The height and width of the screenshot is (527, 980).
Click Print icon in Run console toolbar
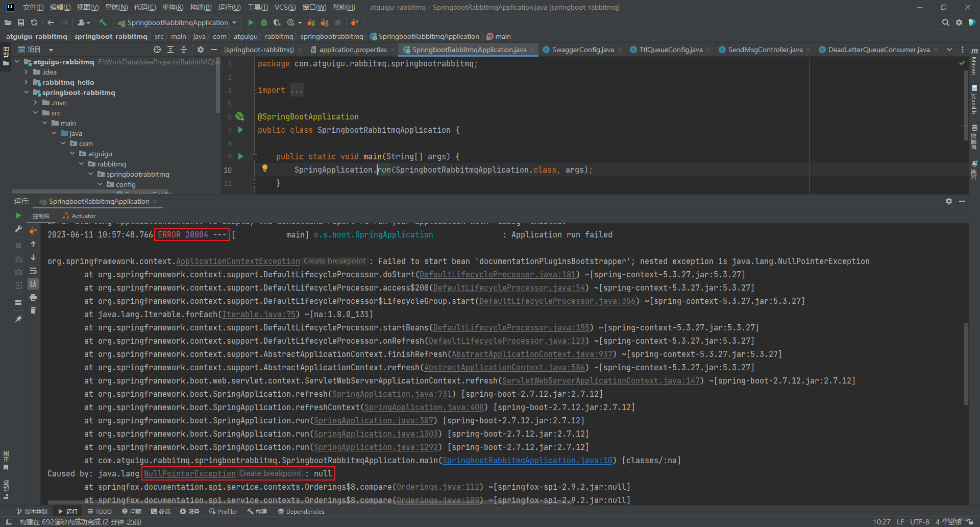pos(33,297)
